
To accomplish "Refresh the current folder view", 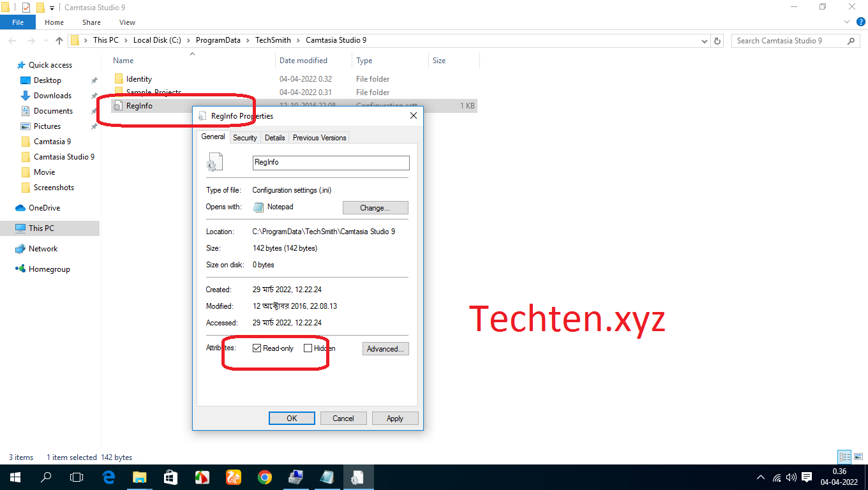I will point(717,40).
